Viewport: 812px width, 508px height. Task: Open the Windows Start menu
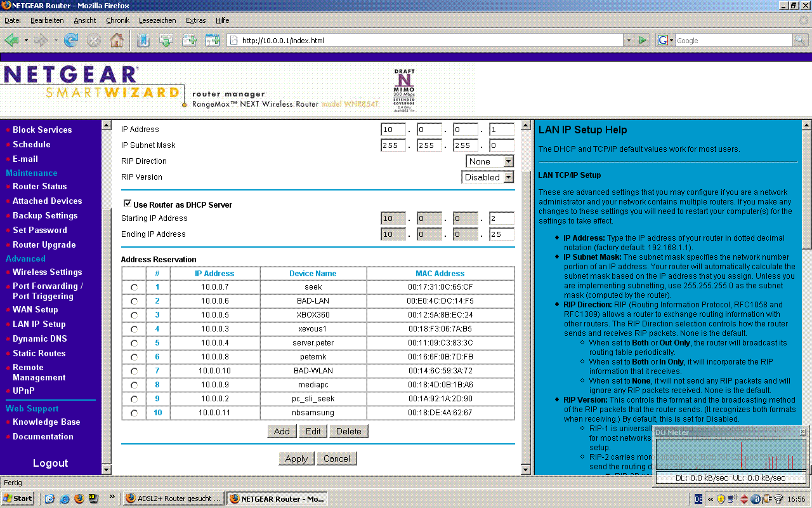(18, 498)
